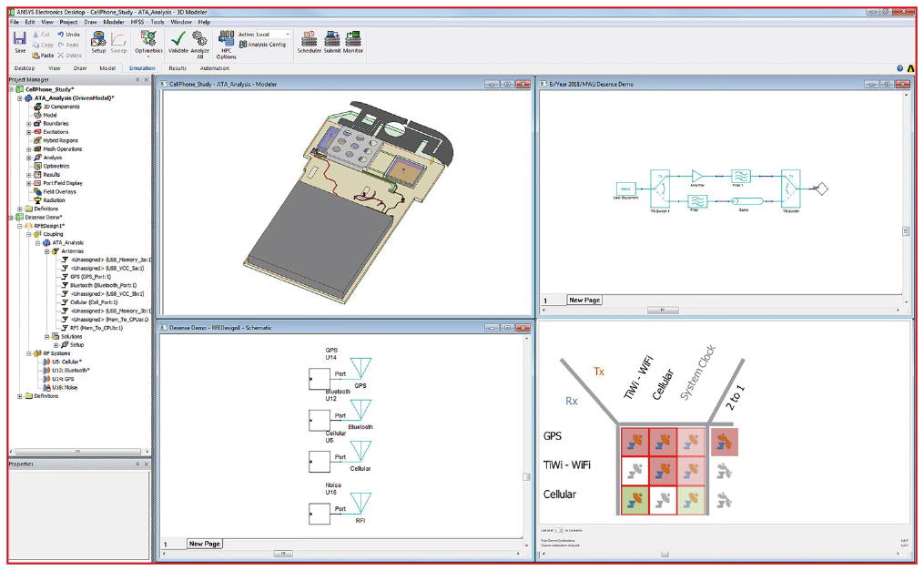
Task: Click the Save icon in the ribbon
Action: (19, 38)
